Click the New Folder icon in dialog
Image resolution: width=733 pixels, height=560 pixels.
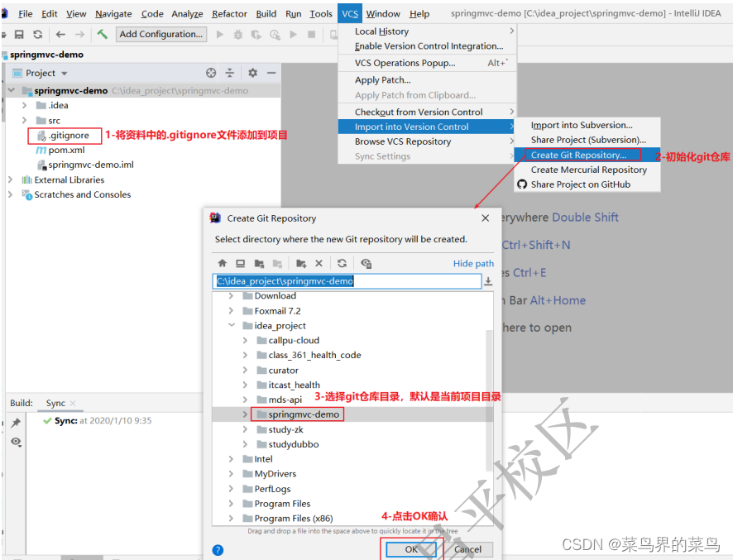coord(301,263)
